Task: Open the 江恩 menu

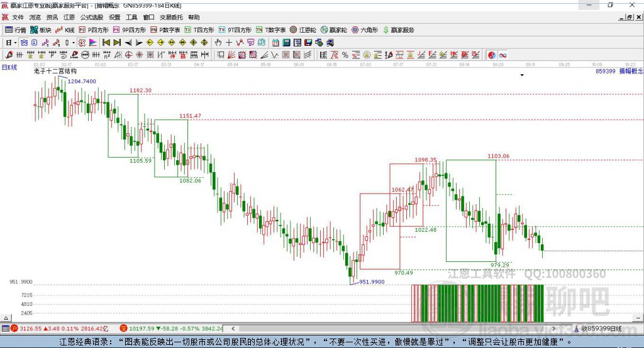Action: tap(69, 17)
